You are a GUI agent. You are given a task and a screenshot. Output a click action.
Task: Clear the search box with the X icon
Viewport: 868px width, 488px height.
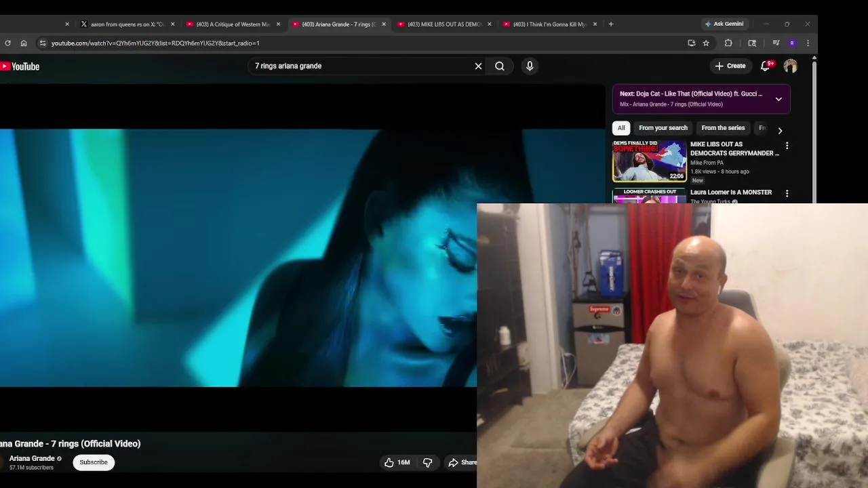(x=478, y=66)
